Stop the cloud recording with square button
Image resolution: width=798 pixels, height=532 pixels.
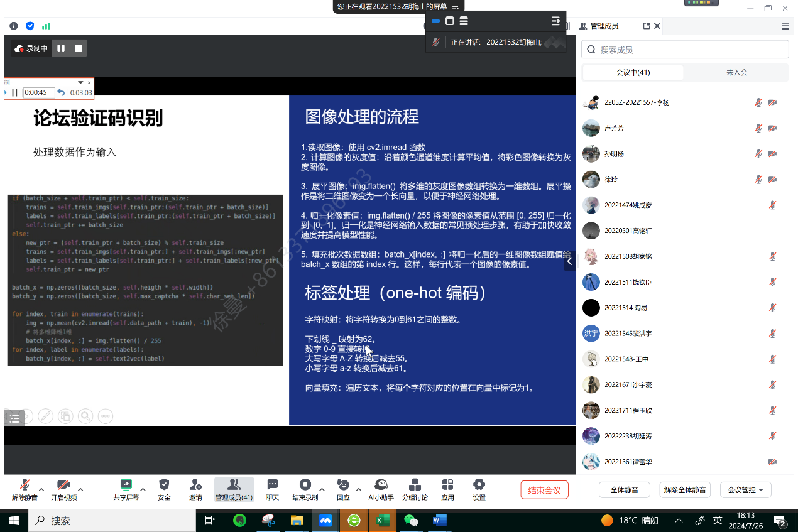pyautogui.click(x=79, y=48)
